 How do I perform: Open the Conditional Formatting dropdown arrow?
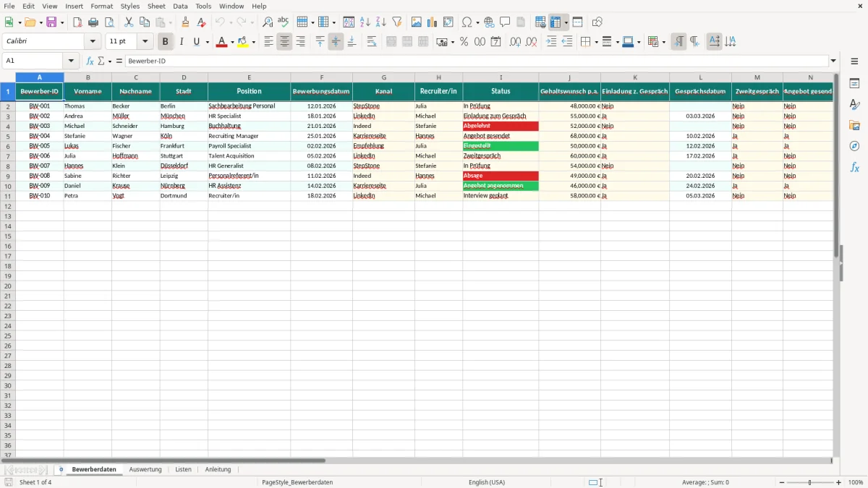point(663,42)
